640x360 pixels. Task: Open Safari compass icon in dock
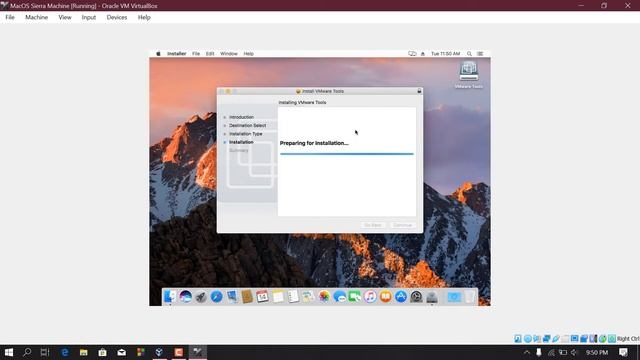click(216, 297)
